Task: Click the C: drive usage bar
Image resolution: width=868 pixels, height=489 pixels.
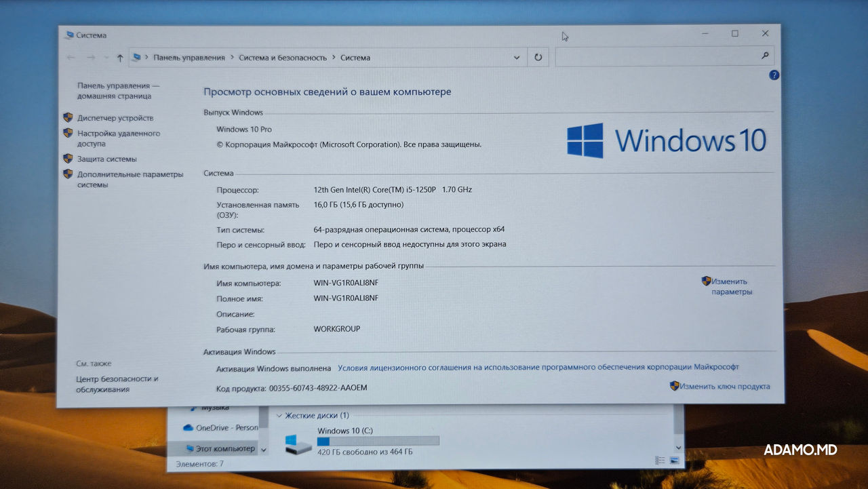Action: pos(378,441)
